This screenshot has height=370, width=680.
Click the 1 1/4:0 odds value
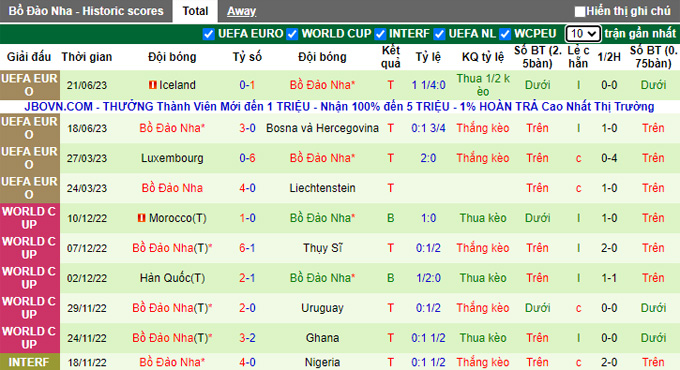[x=428, y=85]
